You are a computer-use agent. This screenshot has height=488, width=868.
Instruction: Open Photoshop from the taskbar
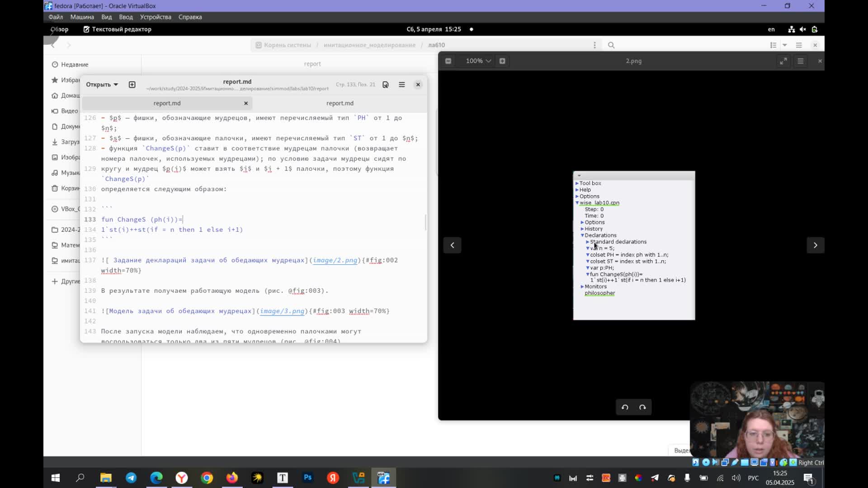point(308,478)
